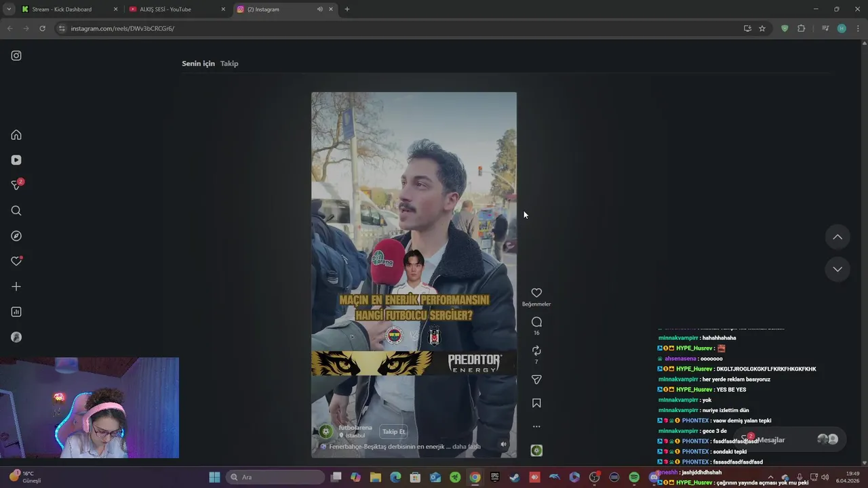
Task: Click futbolarena avatar on the reel
Action: pos(326,432)
